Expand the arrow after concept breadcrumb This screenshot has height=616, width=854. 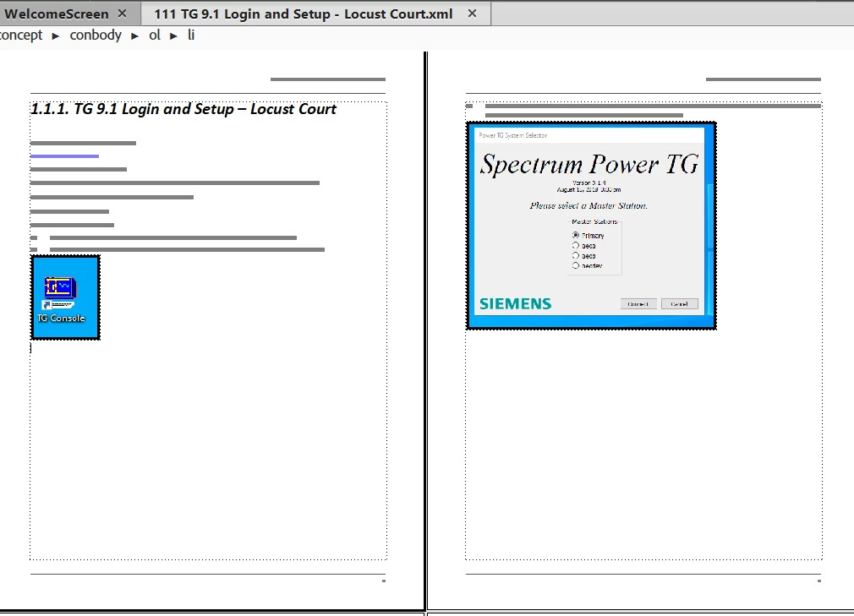56,36
